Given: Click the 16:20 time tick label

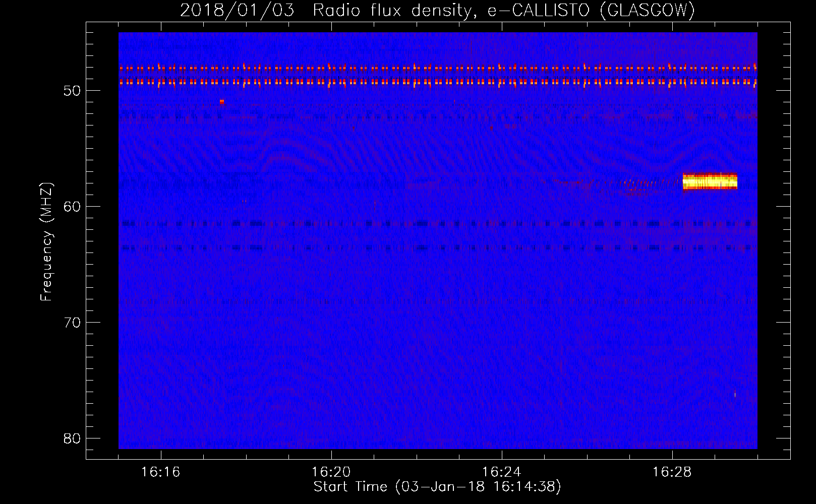Looking at the screenshot, I should point(331,472).
